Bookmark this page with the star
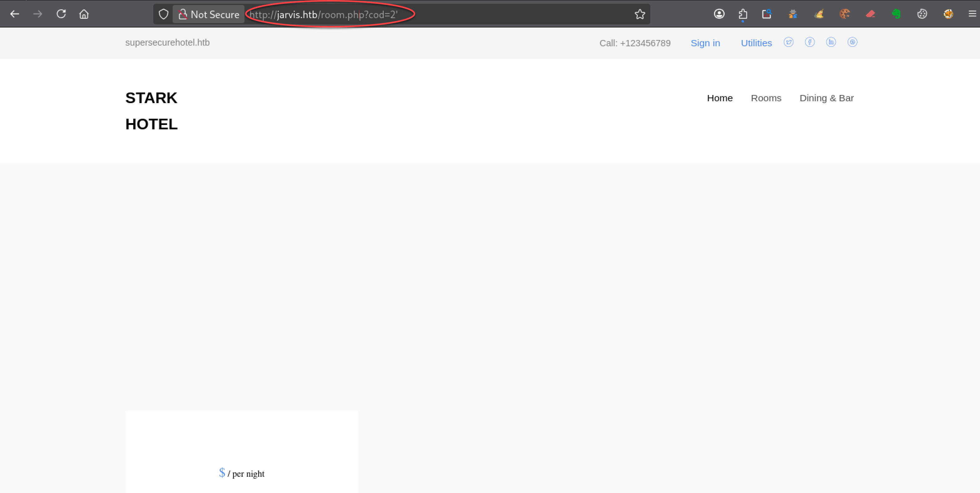980x493 pixels. (640, 14)
